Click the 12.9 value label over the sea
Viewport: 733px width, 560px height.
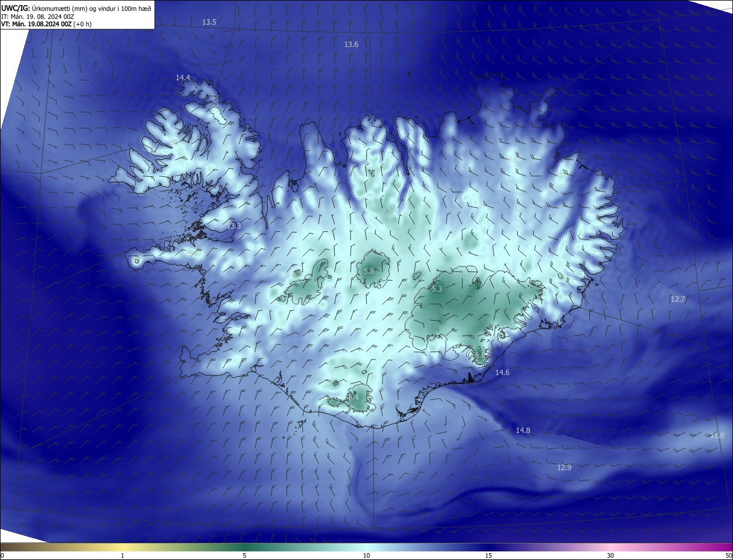[564, 468]
